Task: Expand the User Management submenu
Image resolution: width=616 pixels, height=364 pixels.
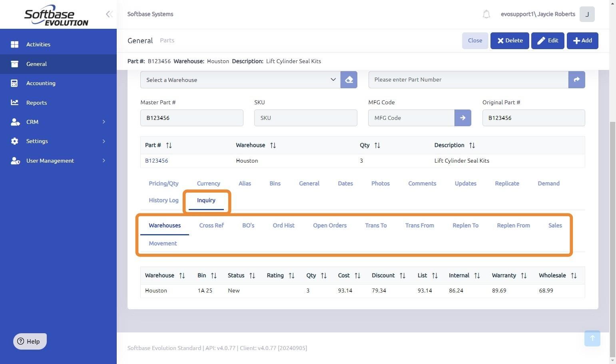Action: tap(104, 161)
